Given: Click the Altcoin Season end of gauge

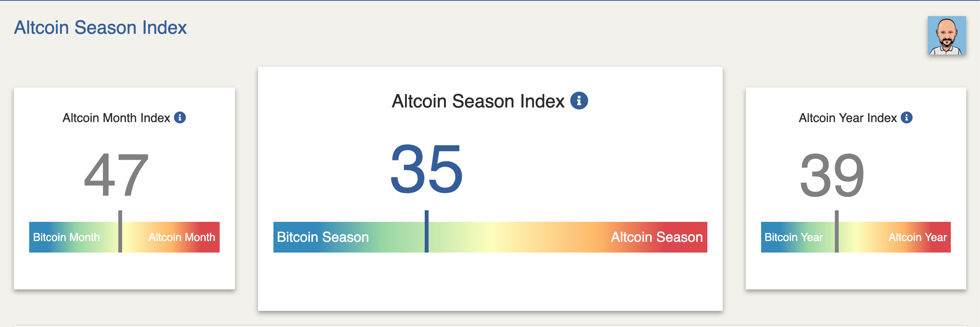Looking at the screenshot, I should [x=657, y=237].
